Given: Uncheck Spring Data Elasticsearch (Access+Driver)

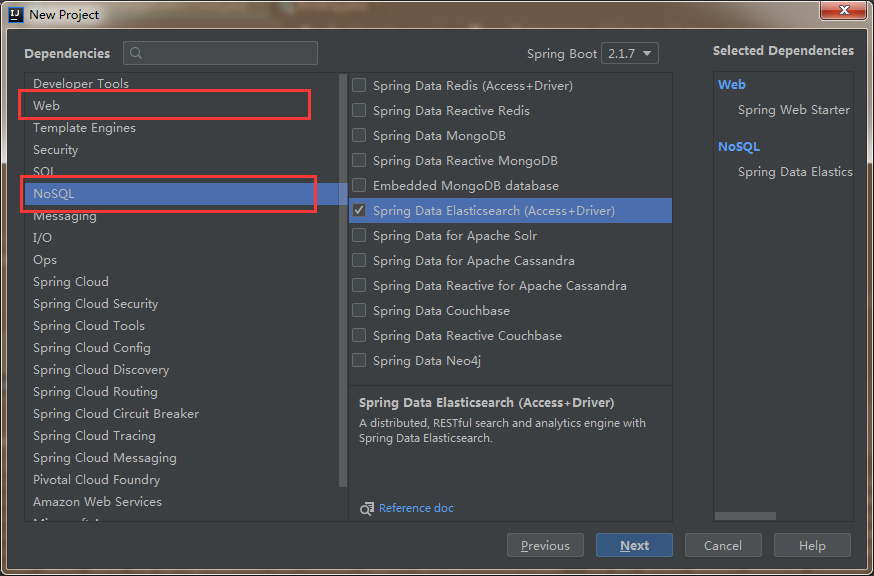Looking at the screenshot, I should [x=359, y=210].
